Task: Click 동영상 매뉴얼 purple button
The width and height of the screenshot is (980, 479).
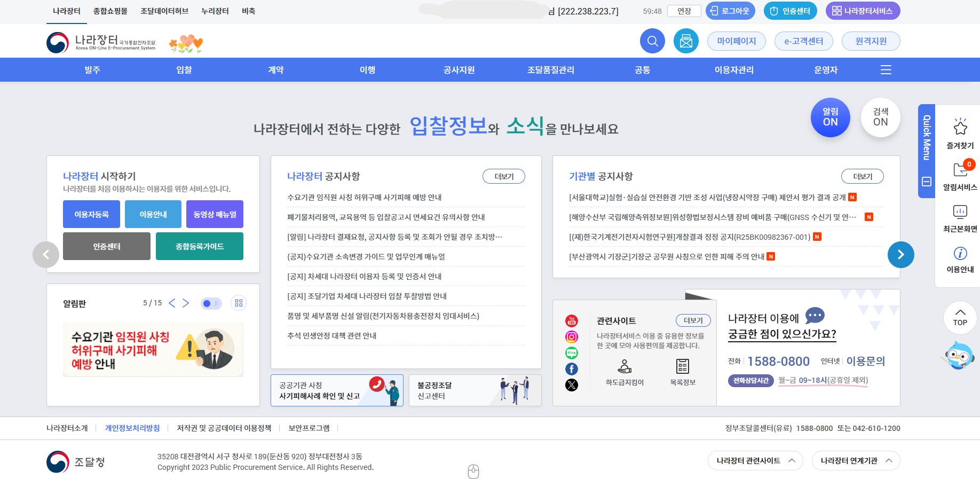Action: click(x=215, y=214)
